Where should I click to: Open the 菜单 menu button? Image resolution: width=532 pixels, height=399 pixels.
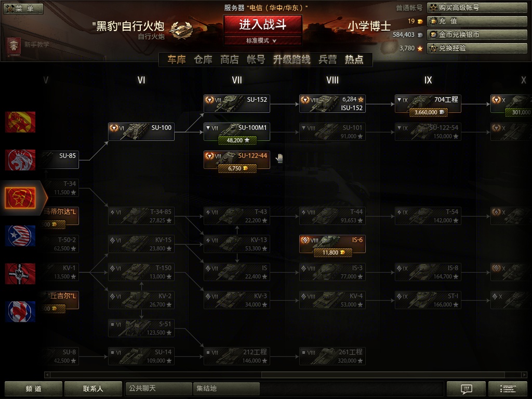[23, 8]
